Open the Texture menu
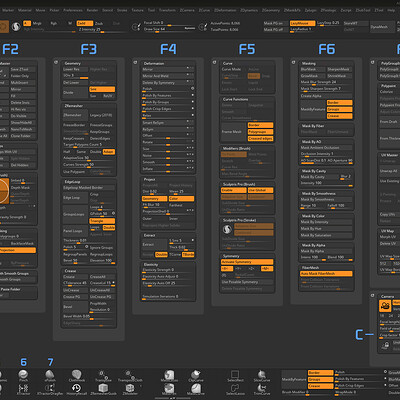Viewport: 400px width, 400px height. pyautogui.click(x=137, y=10)
